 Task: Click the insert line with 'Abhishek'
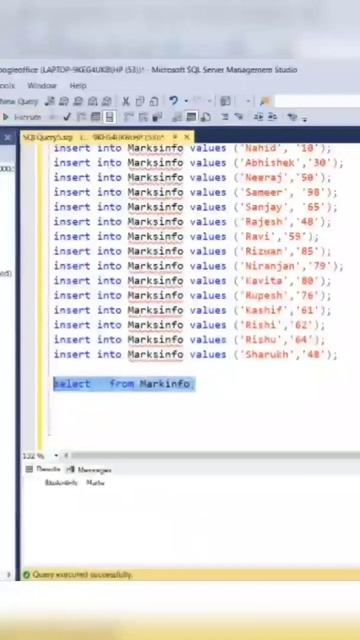tap(199, 162)
